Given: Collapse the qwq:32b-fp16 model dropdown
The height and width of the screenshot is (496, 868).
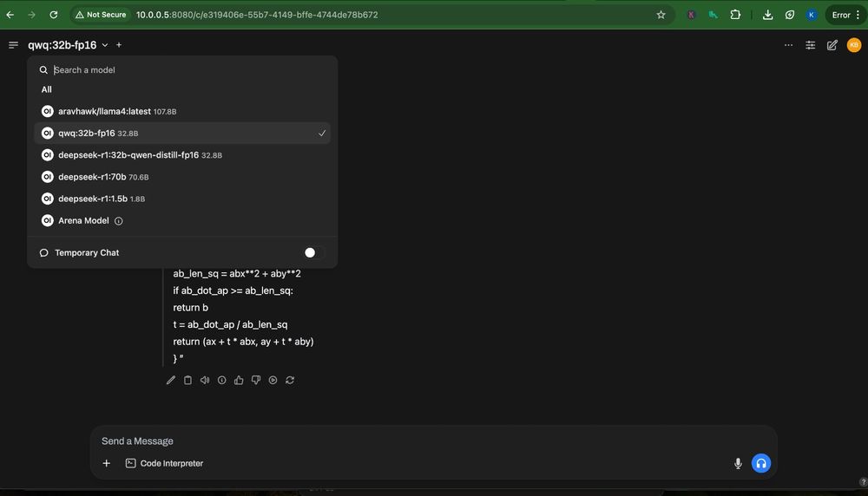Looking at the screenshot, I should [68, 45].
